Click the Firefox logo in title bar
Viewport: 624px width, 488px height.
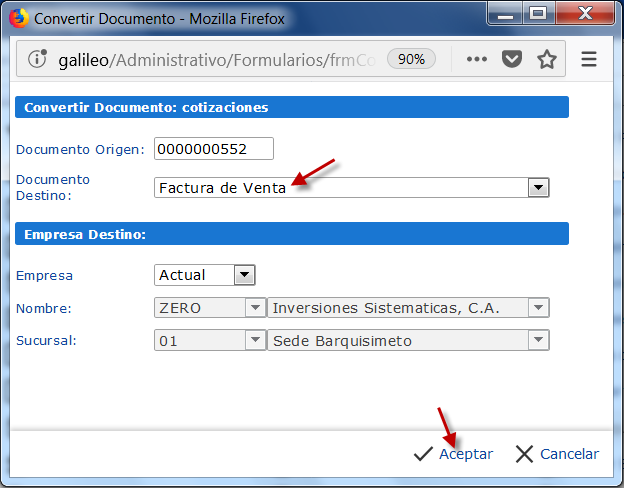18,18
